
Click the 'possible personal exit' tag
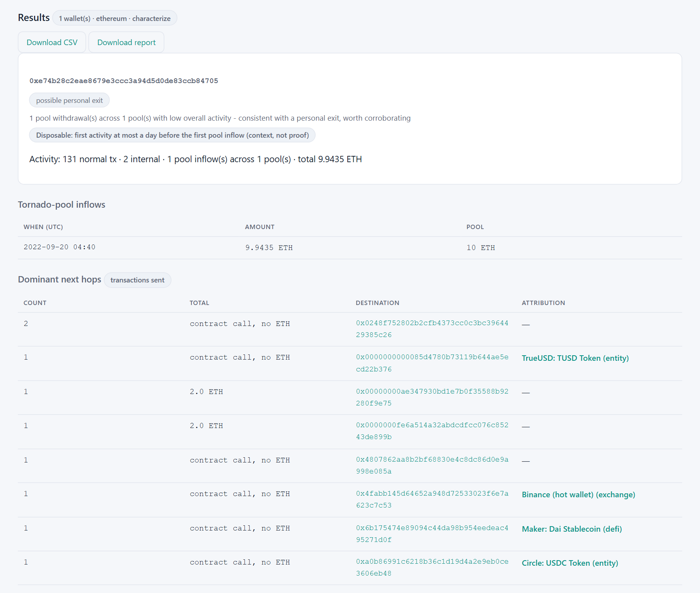tap(69, 100)
